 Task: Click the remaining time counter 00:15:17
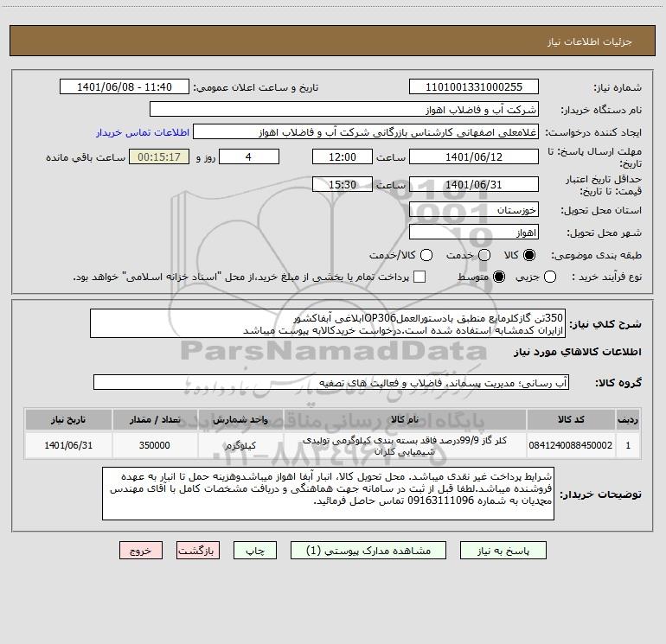(159, 156)
